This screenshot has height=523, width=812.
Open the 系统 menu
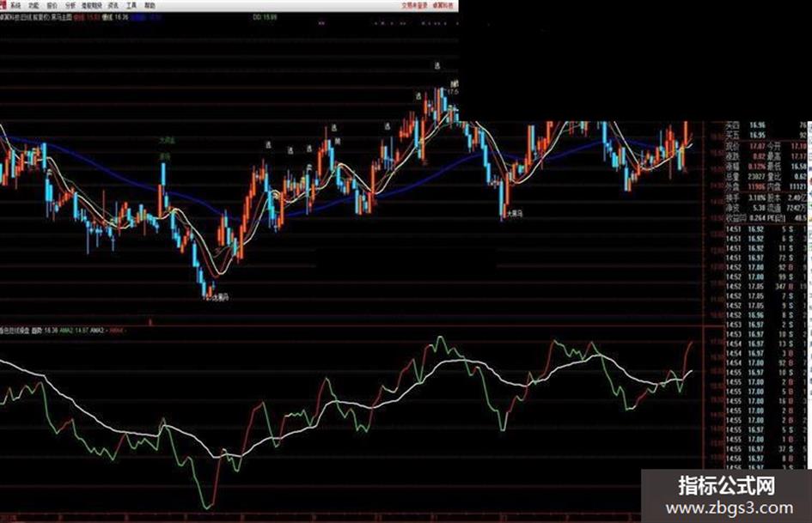(16, 5)
